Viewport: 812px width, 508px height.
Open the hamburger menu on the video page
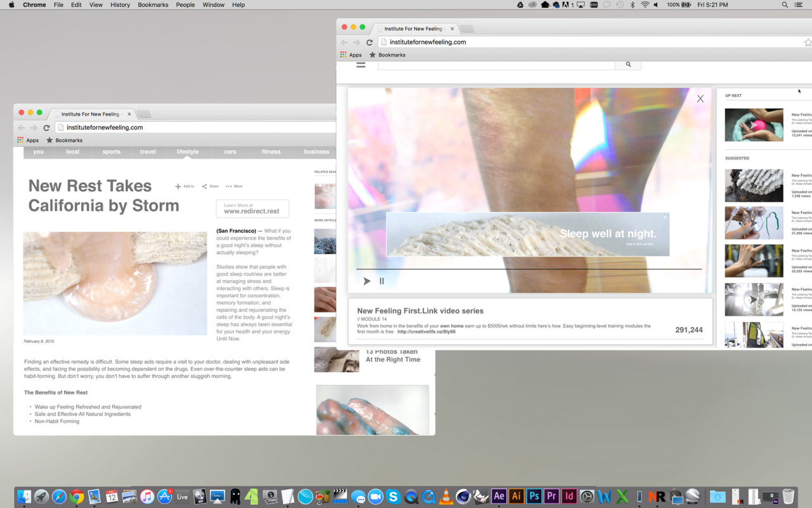tap(361, 64)
